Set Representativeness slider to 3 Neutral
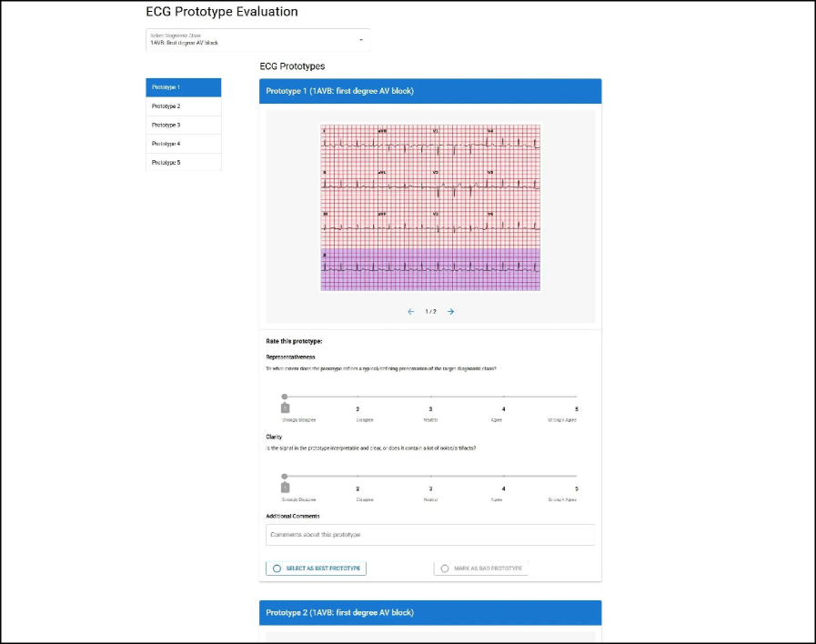The height and width of the screenshot is (644, 816). (x=430, y=397)
